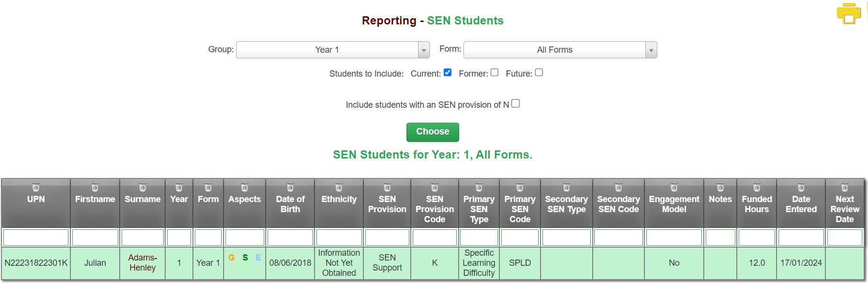Open the Group dropdown showing Year 1

point(333,50)
